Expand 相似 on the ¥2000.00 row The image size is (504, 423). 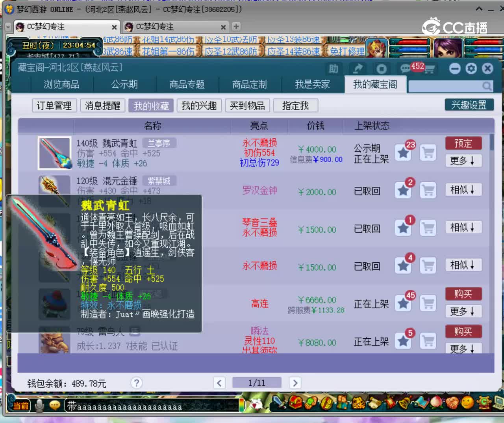point(463,190)
